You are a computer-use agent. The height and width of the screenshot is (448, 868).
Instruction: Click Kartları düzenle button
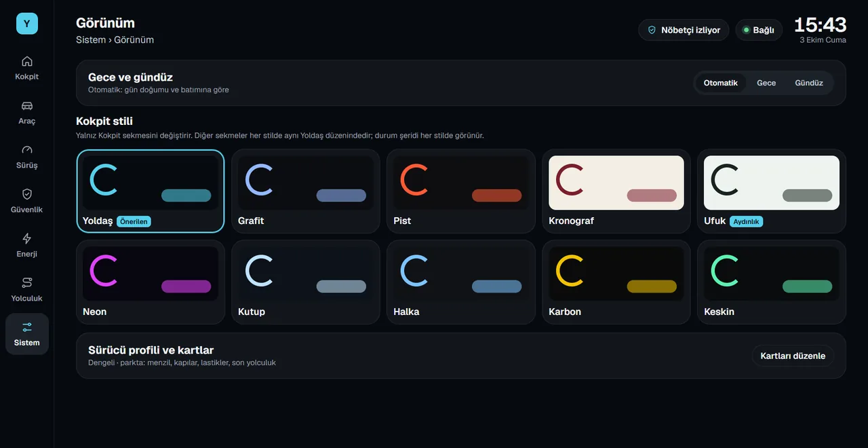[x=793, y=356]
